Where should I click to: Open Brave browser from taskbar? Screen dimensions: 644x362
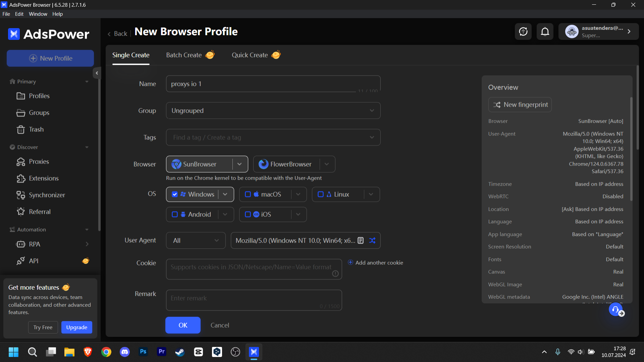88,352
